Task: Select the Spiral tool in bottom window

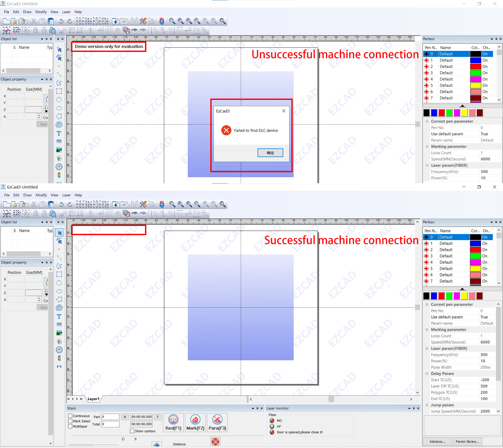Action: pos(59,308)
